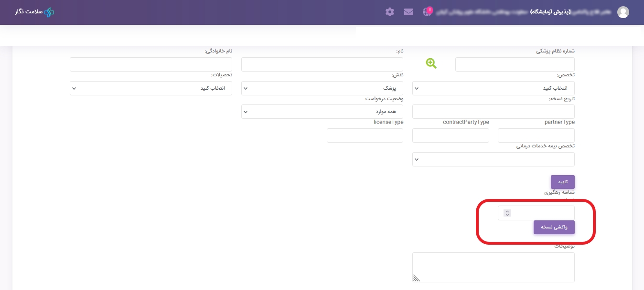Click the tracking ID number spinner arrows
The image size is (644, 290).
pos(507,213)
